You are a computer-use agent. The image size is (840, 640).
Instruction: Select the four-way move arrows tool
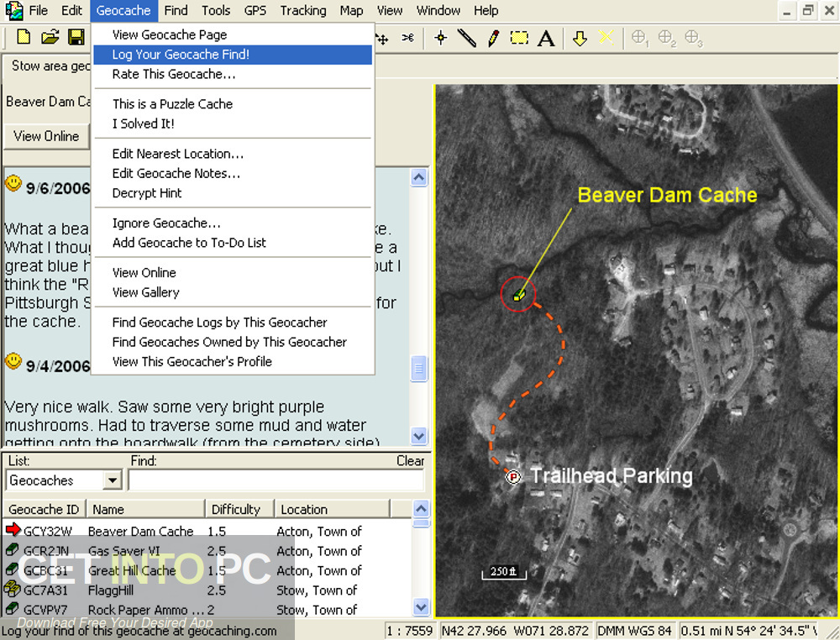(381, 39)
